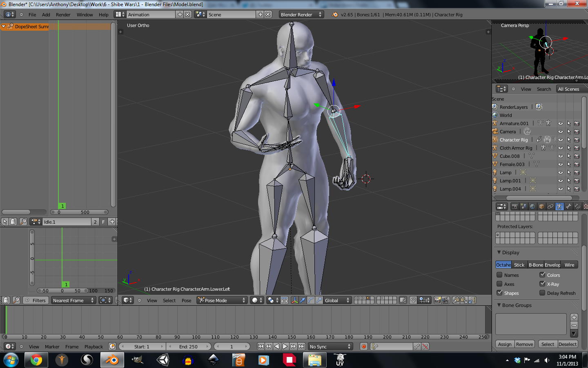
Task: Click the OpenGL render image camera icon
Action: tap(437, 300)
